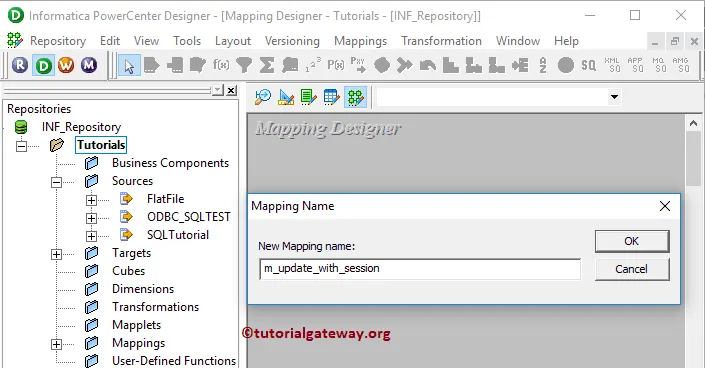Select the Targets folder label
705x368 pixels.
131,253
